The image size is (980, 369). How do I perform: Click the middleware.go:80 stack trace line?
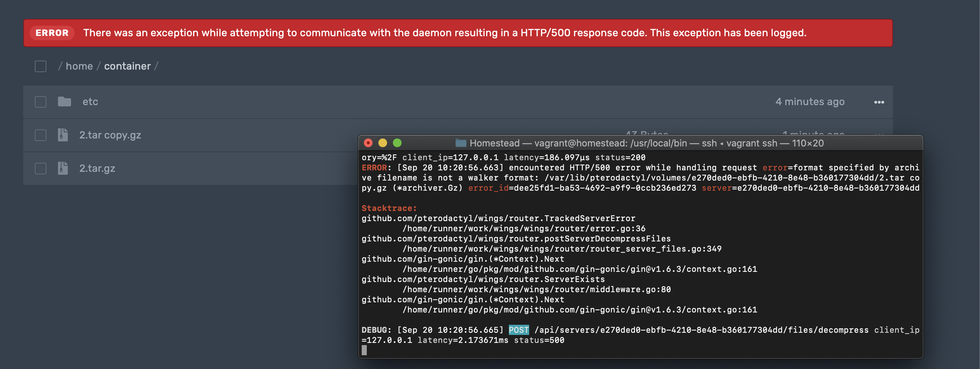pos(536,290)
